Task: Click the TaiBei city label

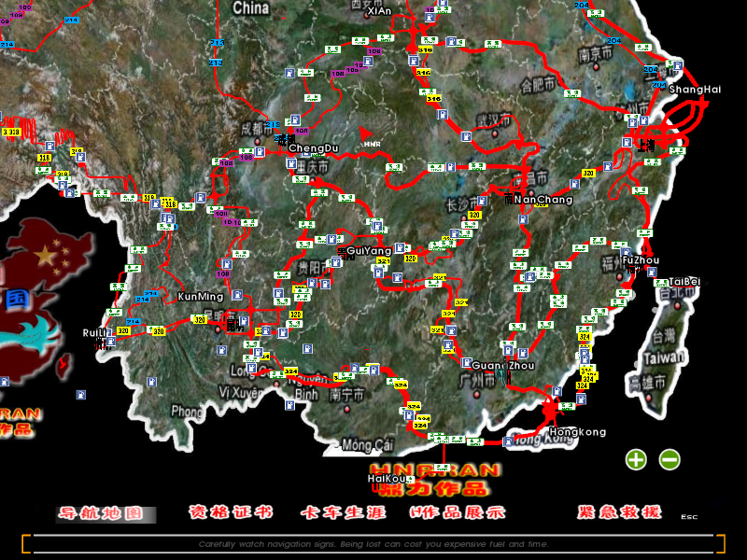Action: [x=684, y=282]
